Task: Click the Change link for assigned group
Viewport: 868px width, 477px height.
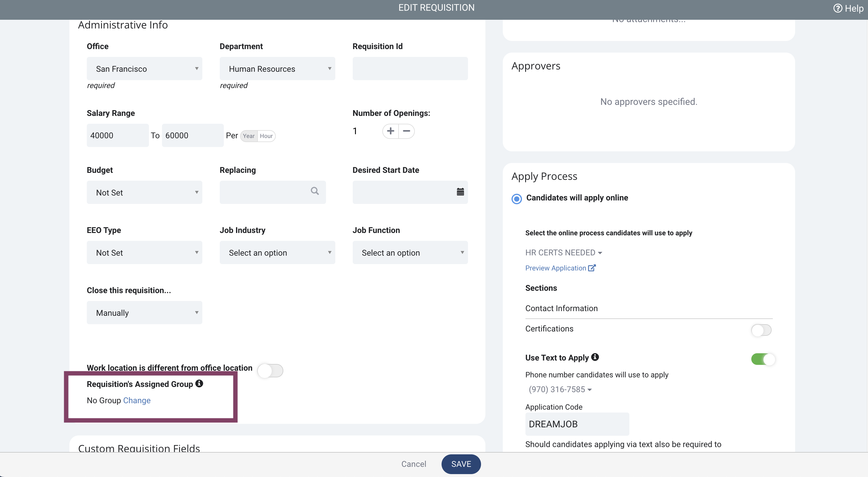Action: (137, 400)
